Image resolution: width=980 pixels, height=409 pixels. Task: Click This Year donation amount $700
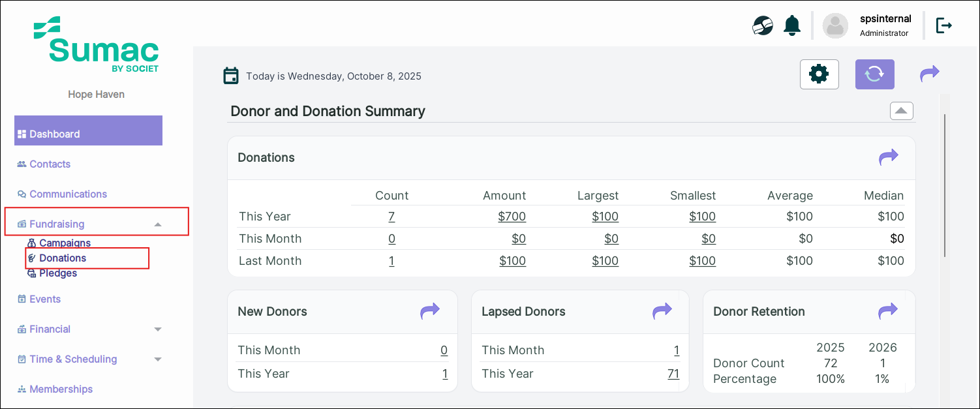pos(513,217)
